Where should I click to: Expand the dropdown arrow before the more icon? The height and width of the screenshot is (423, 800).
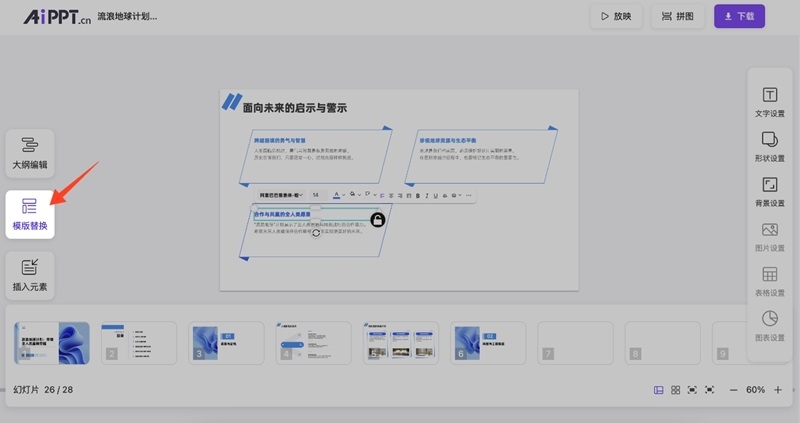click(460, 195)
